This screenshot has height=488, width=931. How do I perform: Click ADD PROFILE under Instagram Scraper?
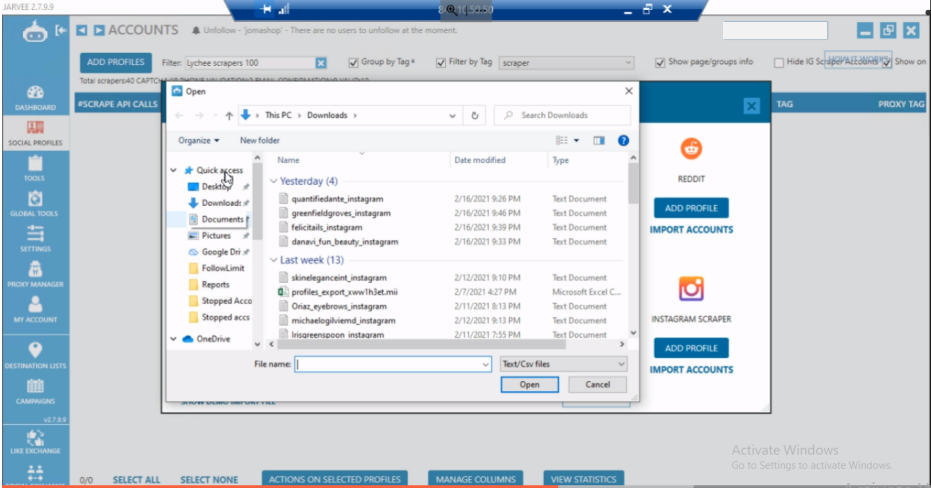(691, 348)
